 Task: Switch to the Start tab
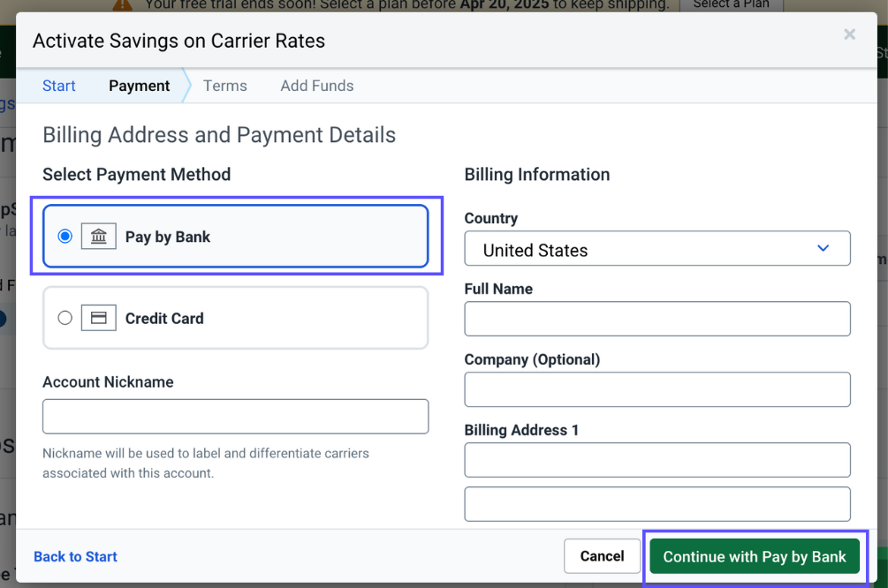58,86
